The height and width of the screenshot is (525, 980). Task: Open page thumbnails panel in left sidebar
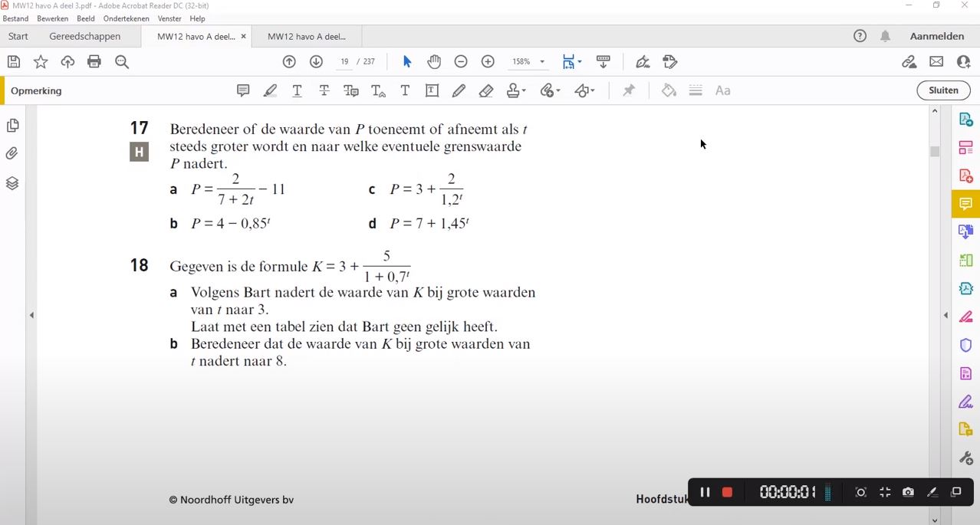point(12,126)
